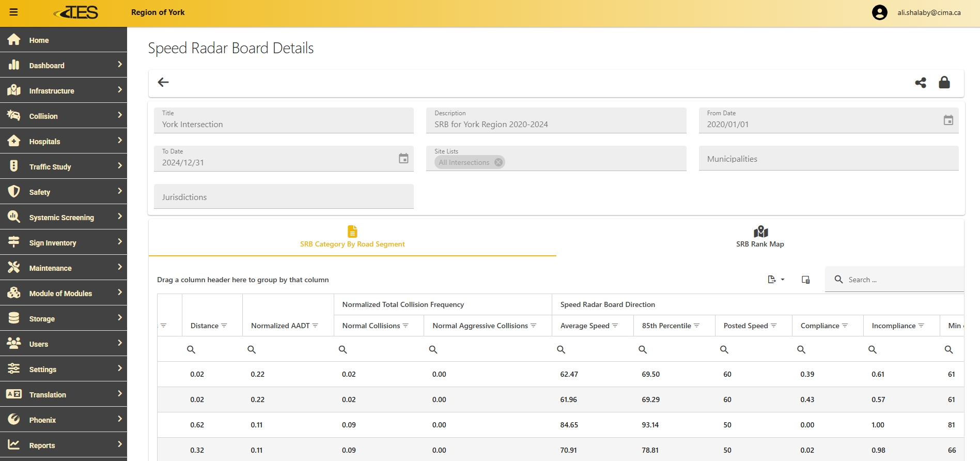
Task: Go to Home in sidebar
Action: (x=39, y=40)
